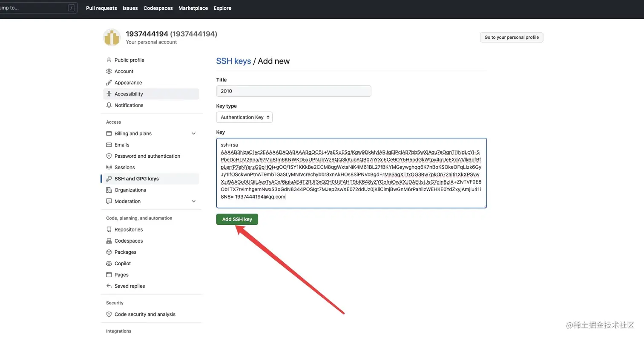
Task: Open Emails settings page
Action: click(151, 145)
